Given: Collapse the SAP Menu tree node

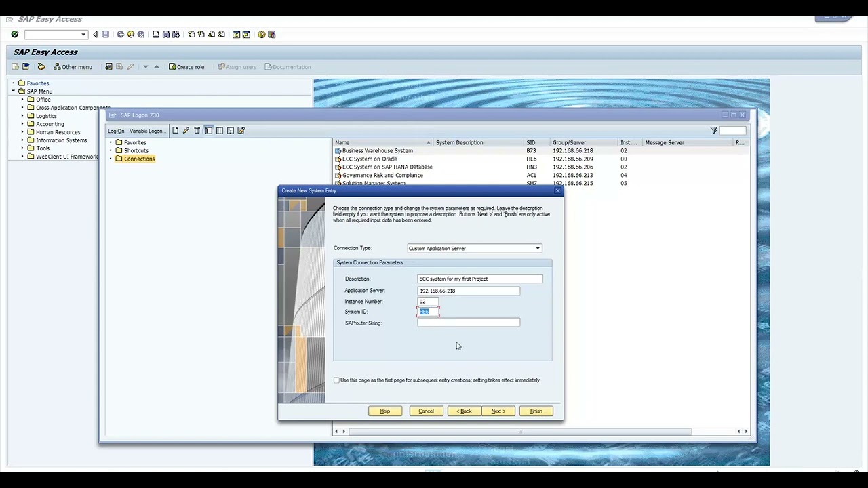Looking at the screenshot, I should point(13,91).
